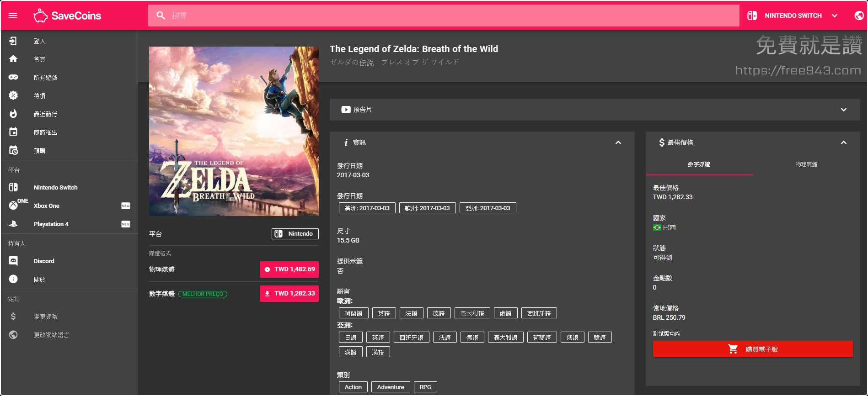Click the Zelda game cover image
Screen dimensions: 868x396
(234, 131)
